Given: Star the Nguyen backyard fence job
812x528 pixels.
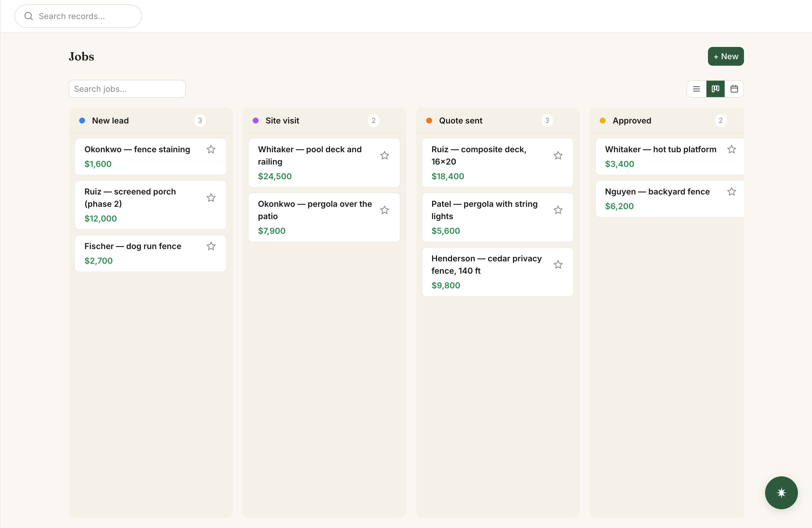Looking at the screenshot, I should [x=731, y=192].
